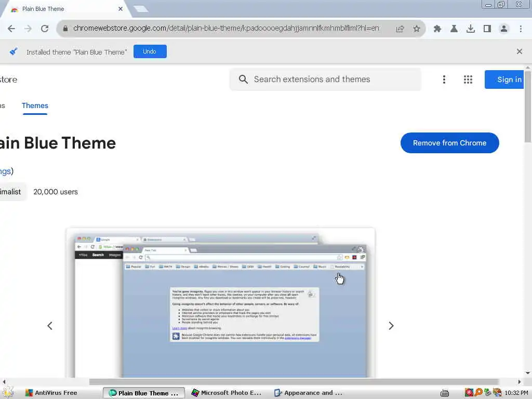The image size is (532, 399).
Task: Go back using the browser back arrow
Action: [11, 29]
